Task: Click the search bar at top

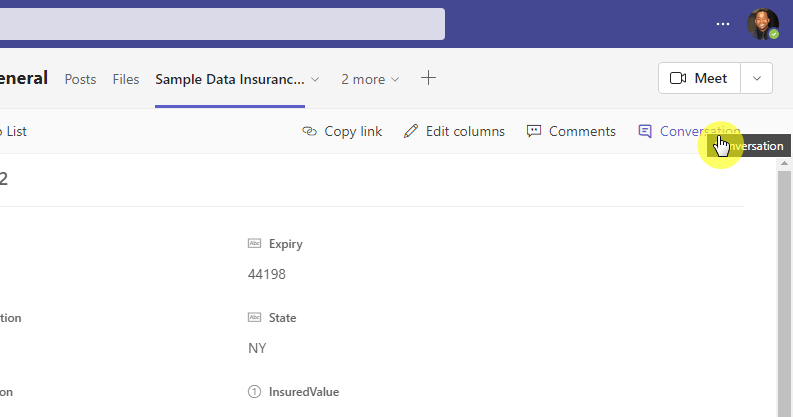Action: click(222, 24)
